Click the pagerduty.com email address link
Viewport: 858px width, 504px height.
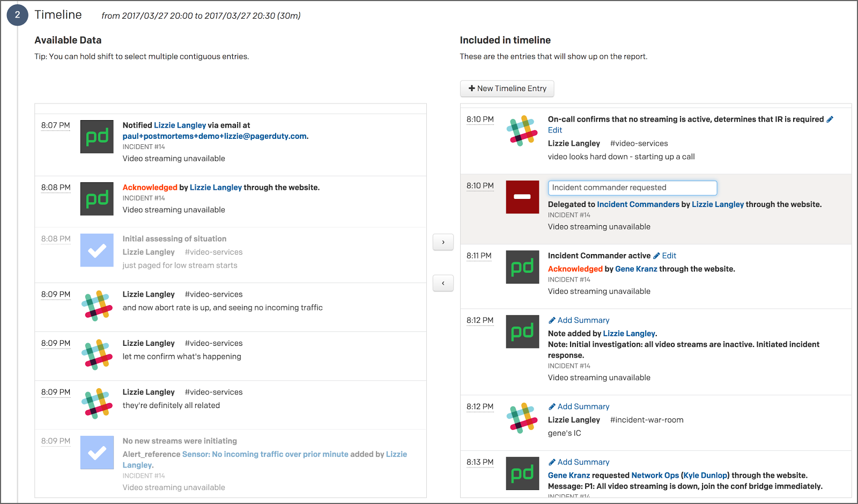214,136
